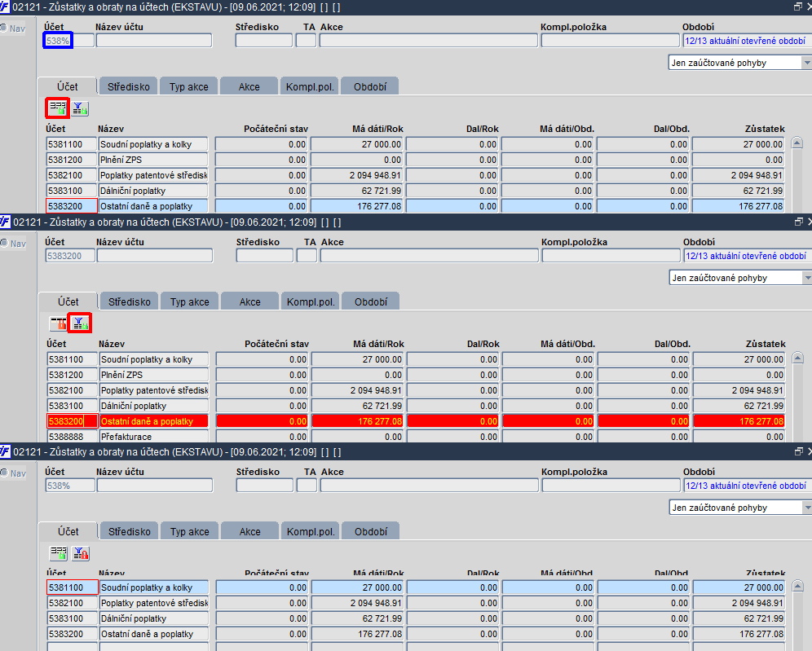Image resolution: width=812 pixels, height=651 pixels.
Task: Select the Nav radio button in bottom window
Action: (3, 473)
